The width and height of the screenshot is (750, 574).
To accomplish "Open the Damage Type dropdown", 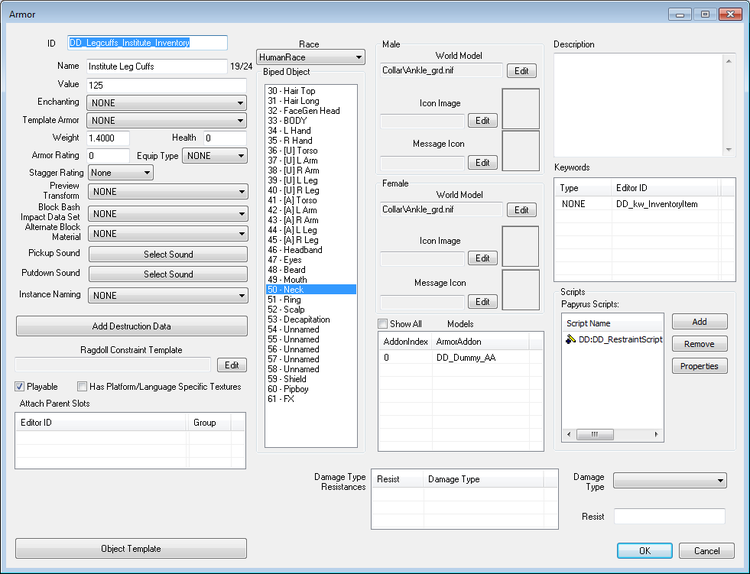I will (670, 480).
